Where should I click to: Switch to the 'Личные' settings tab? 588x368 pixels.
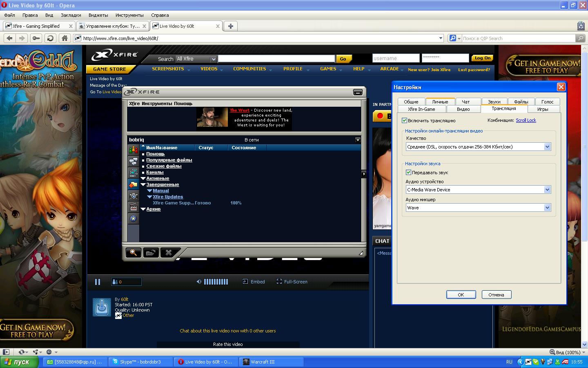(440, 102)
